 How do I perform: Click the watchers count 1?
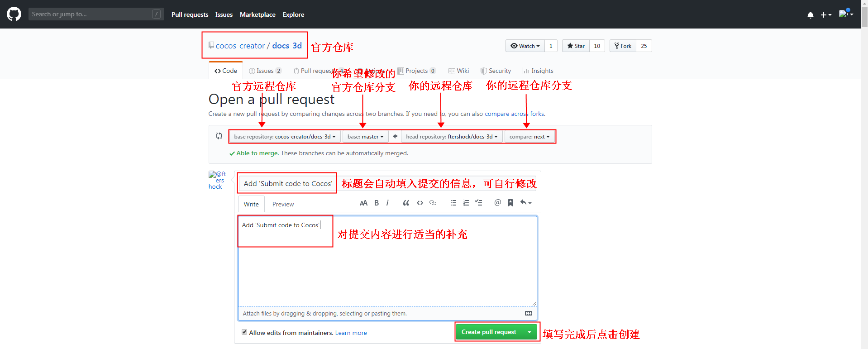point(551,46)
